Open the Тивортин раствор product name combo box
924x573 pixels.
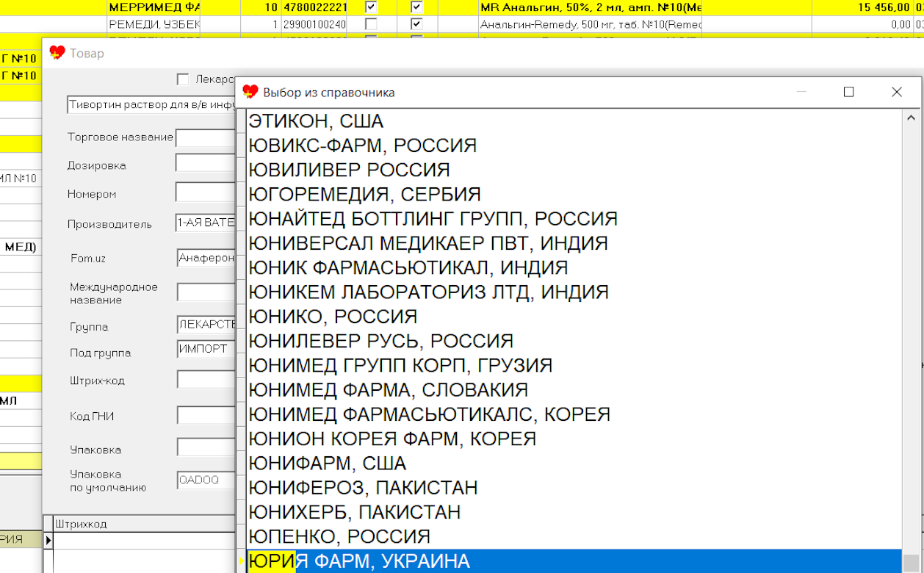[151, 105]
